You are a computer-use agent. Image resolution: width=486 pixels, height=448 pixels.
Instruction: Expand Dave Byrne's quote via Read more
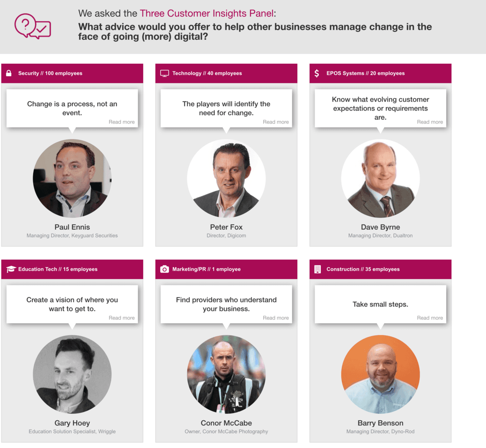(x=430, y=122)
